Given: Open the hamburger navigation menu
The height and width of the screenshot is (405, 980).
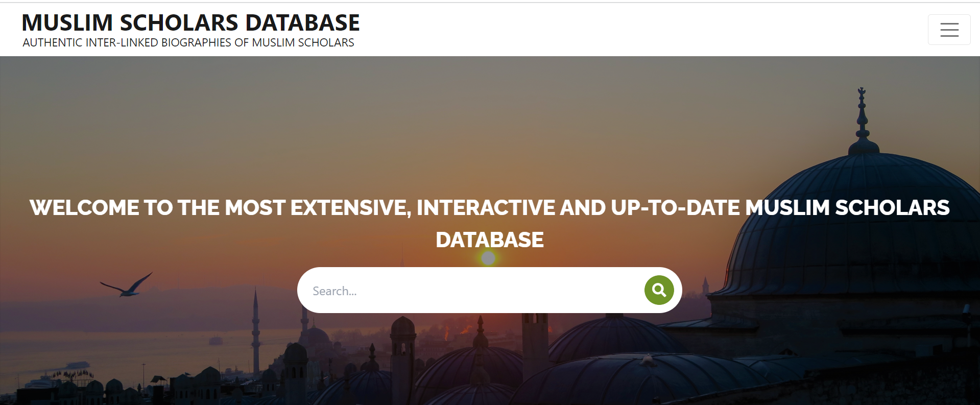Looking at the screenshot, I should pyautogui.click(x=949, y=30).
